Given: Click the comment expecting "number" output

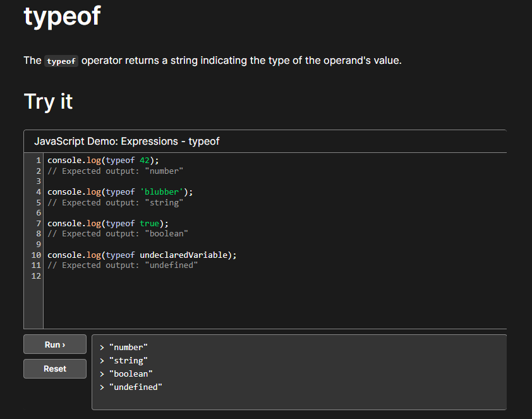Looking at the screenshot, I should [x=115, y=171].
